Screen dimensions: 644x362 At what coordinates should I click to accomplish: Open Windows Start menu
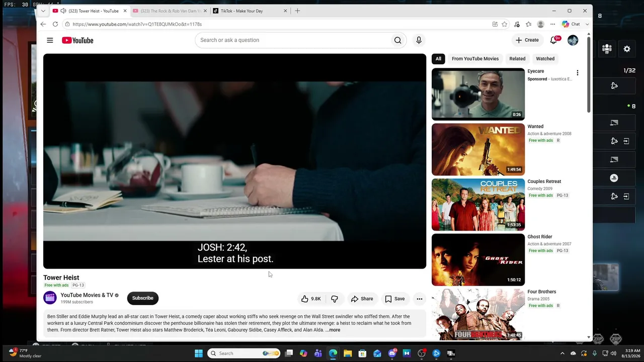point(199,353)
